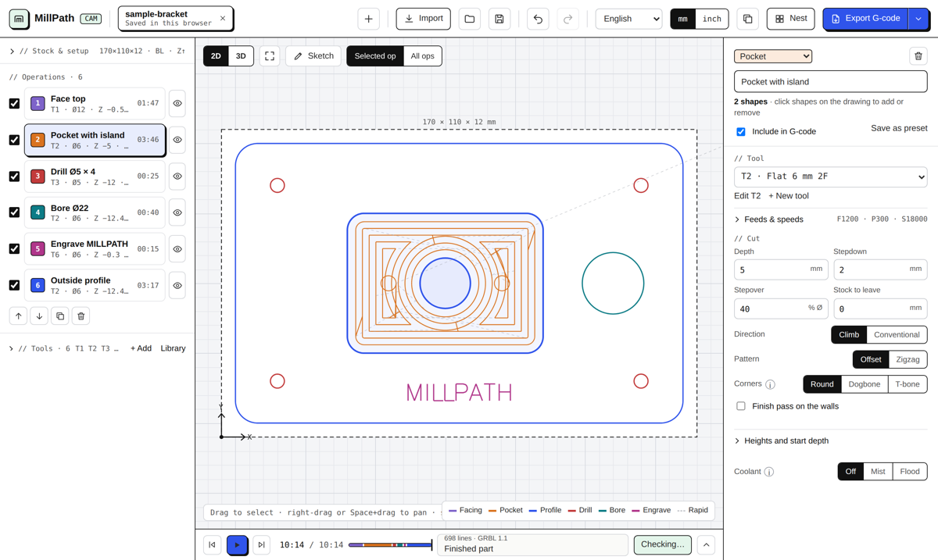Image resolution: width=938 pixels, height=560 pixels.
Task: Duplicate the selected operation
Action: coord(60,316)
